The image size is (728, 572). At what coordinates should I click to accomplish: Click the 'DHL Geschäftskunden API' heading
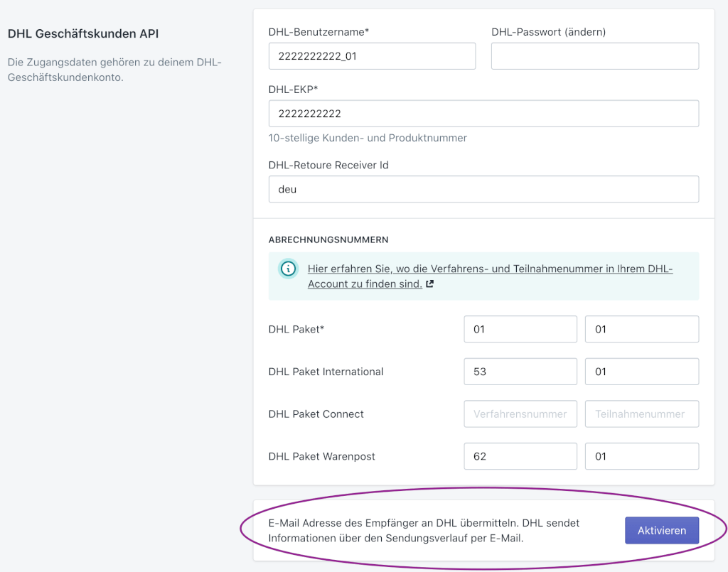click(83, 34)
